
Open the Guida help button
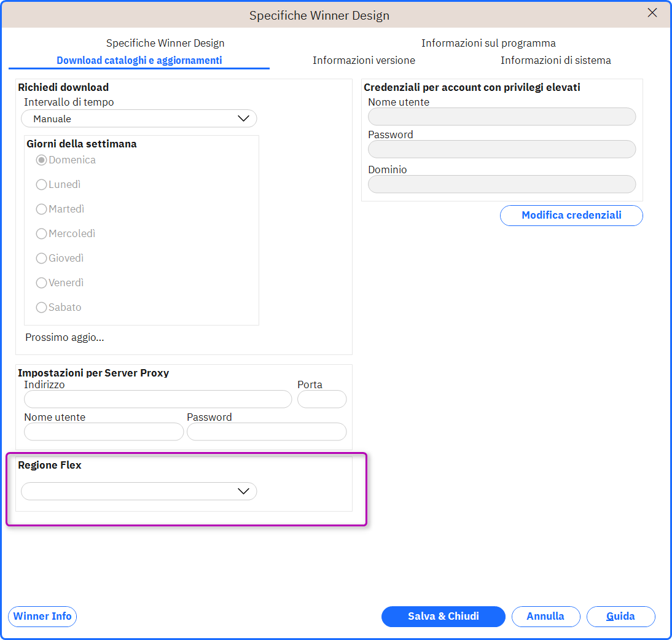click(x=620, y=617)
